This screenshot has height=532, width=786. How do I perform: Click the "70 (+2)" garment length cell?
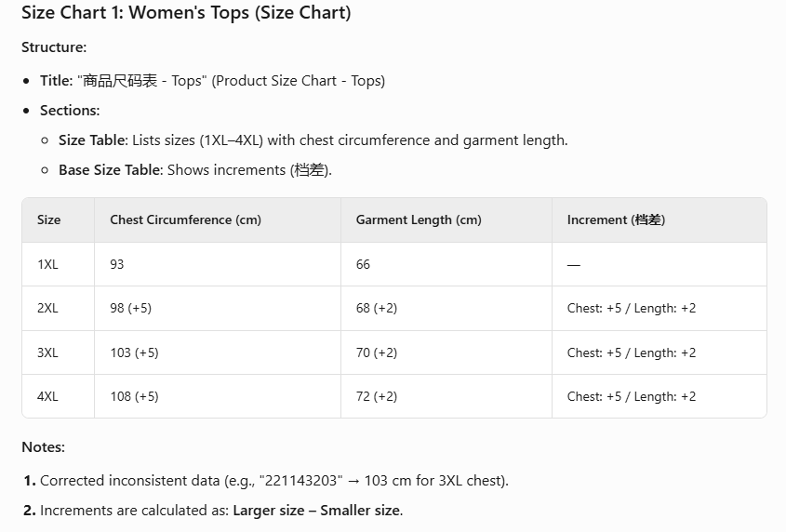coord(377,352)
